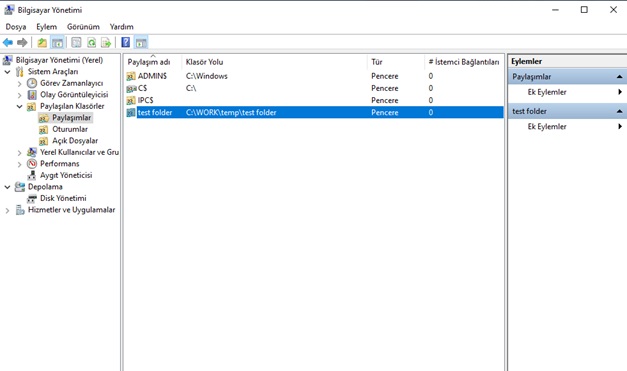Sort by # İstemci Bağlantıları column header
This screenshot has height=371, width=627.
pyautogui.click(x=464, y=62)
